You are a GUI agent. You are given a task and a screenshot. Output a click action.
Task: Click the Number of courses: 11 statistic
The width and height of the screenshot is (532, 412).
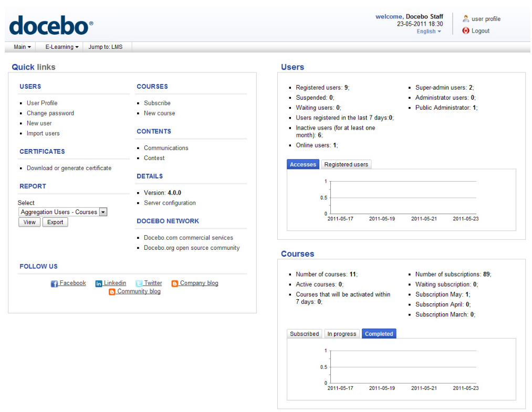pyautogui.click(x=327, y=274)
